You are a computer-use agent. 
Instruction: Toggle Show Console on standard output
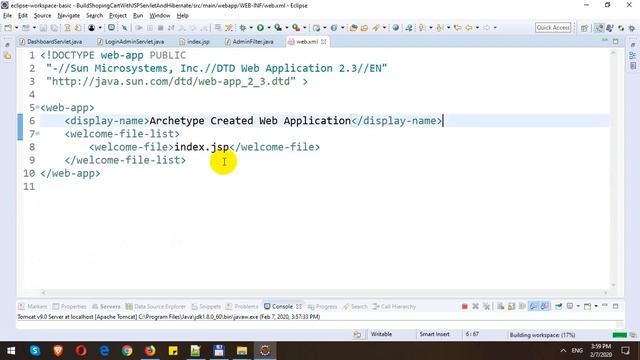coord(533,306)
